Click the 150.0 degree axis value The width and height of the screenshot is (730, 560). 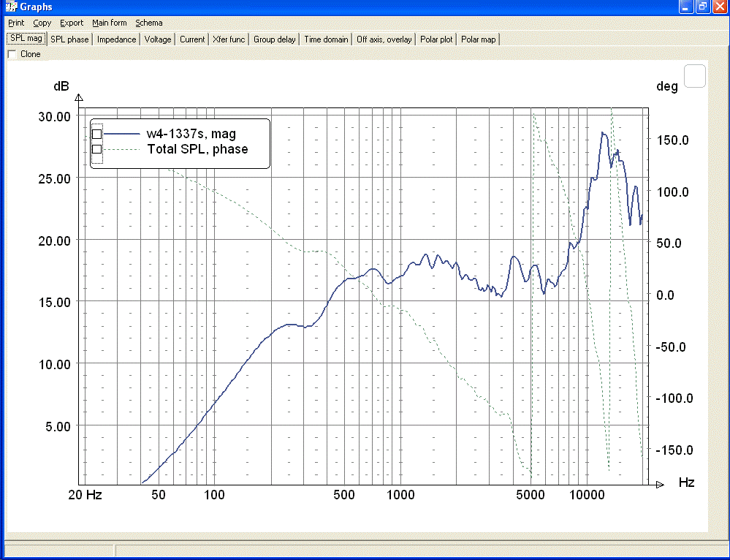672,140
